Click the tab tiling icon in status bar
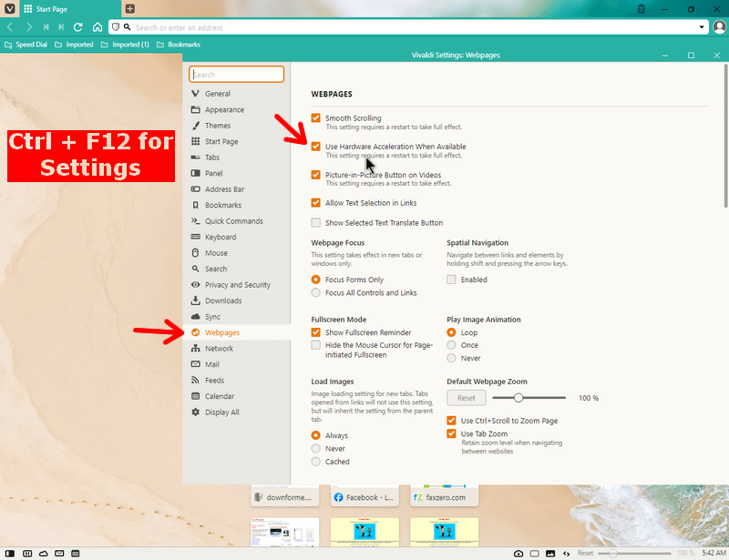The height and width of the screenshot is (560, 729). (x=535, y=554)
